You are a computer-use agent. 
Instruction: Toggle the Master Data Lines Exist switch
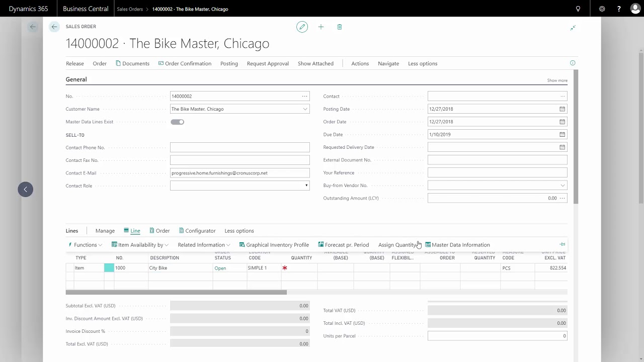point(178,122)
